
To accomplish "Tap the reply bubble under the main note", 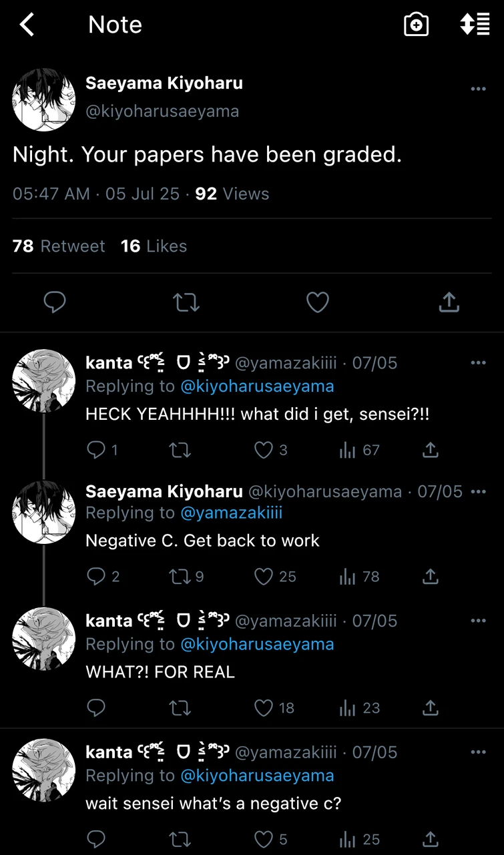I will [x=55, y=302].
